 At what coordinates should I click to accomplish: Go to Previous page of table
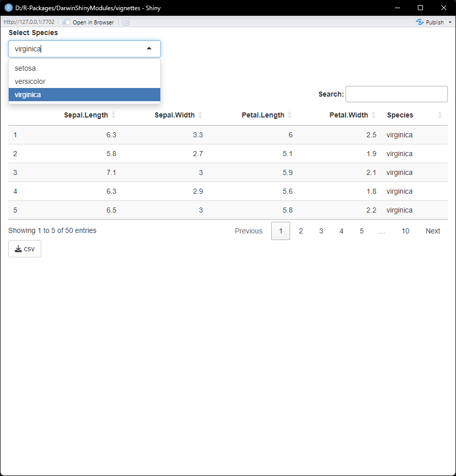coord(248,231)
